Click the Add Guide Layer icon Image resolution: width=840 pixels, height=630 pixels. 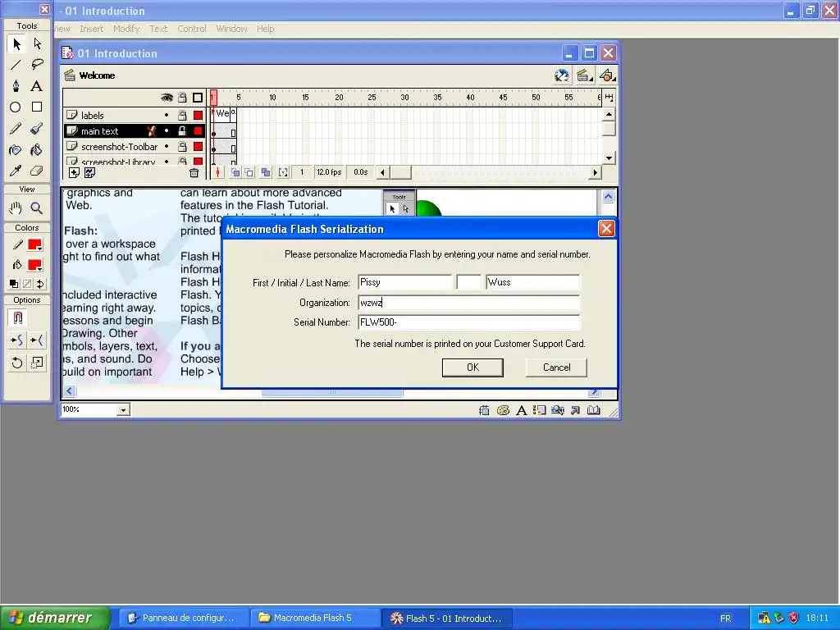tap(89, 172)
